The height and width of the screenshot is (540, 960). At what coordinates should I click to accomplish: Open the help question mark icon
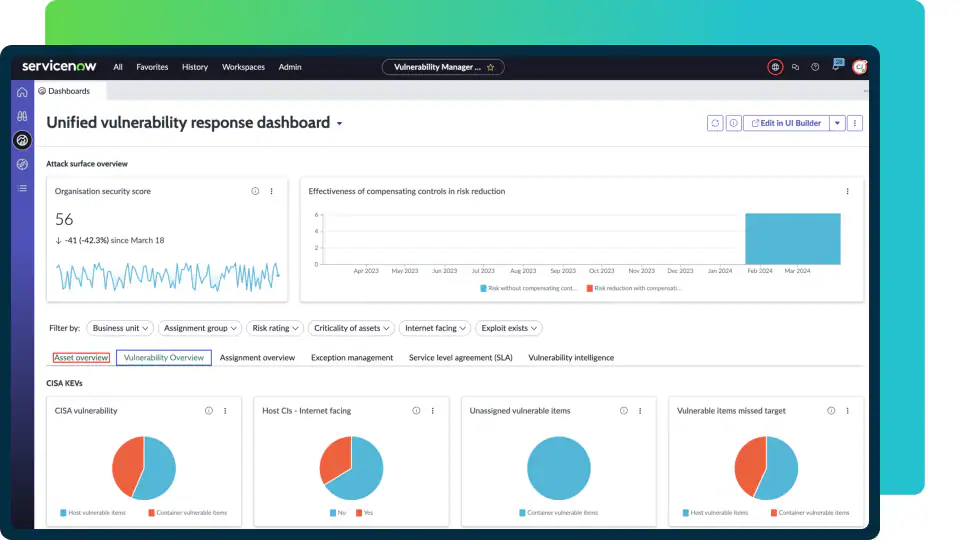pos(815,67)
